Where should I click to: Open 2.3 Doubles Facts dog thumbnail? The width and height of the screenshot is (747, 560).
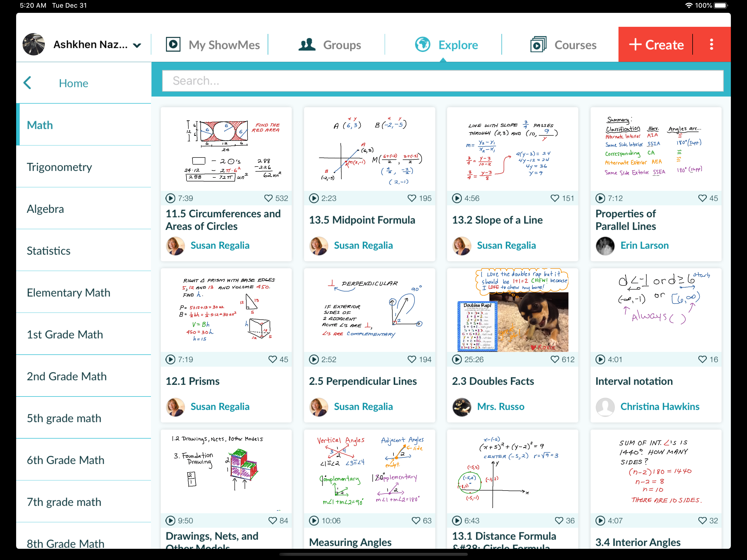[x=513, y=311]
